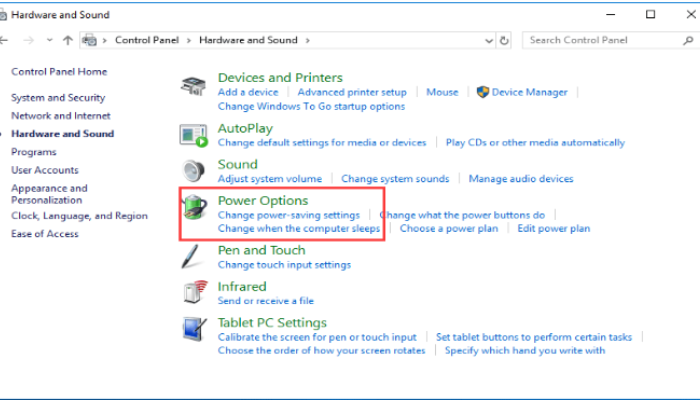Open the address bar history dropdown

(x=488, y=40)
